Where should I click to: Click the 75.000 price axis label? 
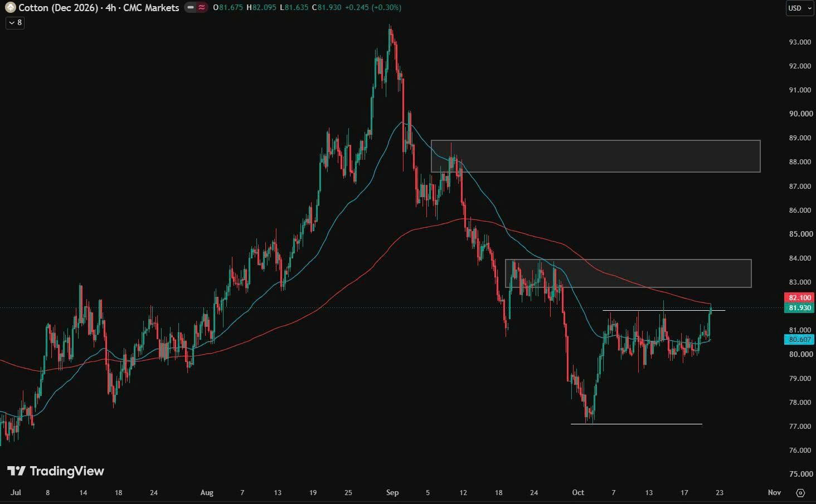(x=800, y=474)
